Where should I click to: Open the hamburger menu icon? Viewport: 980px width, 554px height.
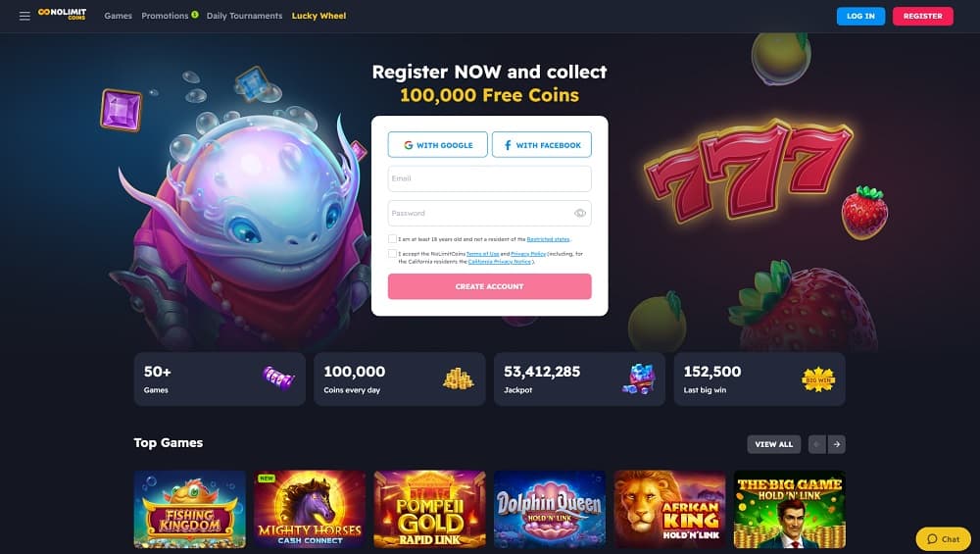(x=24, y=16)
